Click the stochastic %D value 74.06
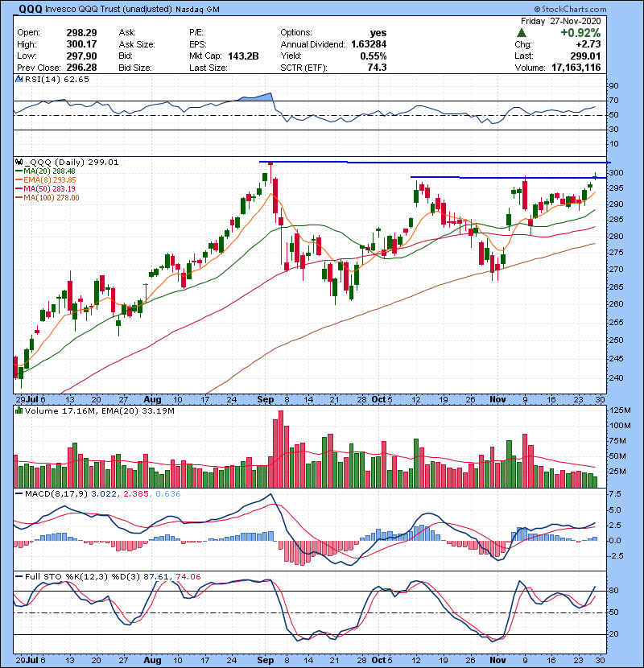This screenshot has width=644, height=668. [188, 576]
